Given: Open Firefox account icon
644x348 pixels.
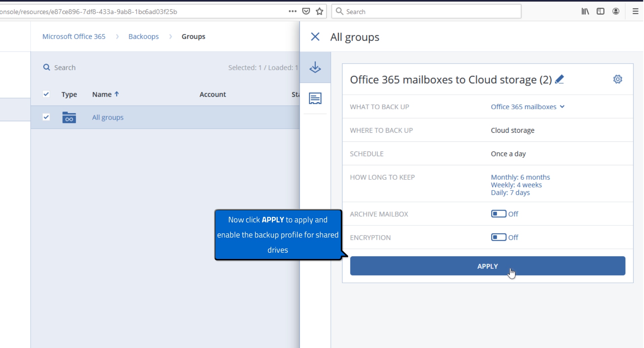Looking at the screenshot, I should click(x=616, y=11).
